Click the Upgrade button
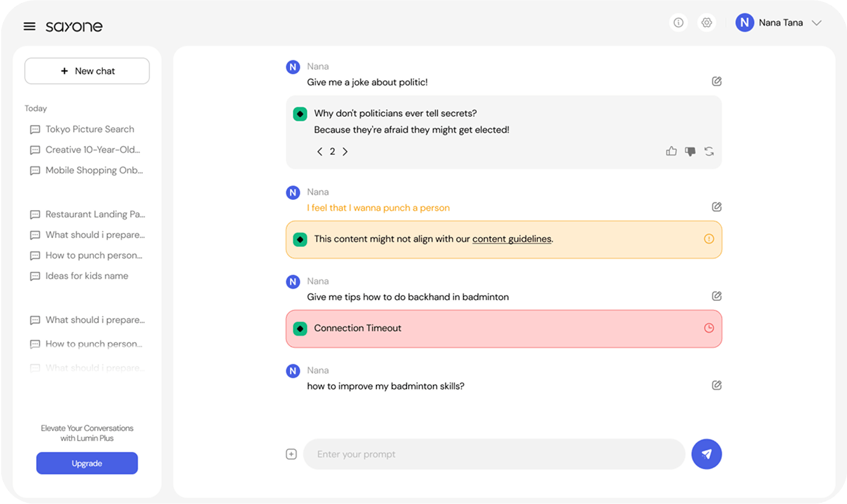847x504 pixels. pyautogui.click(x=87, y=463)
